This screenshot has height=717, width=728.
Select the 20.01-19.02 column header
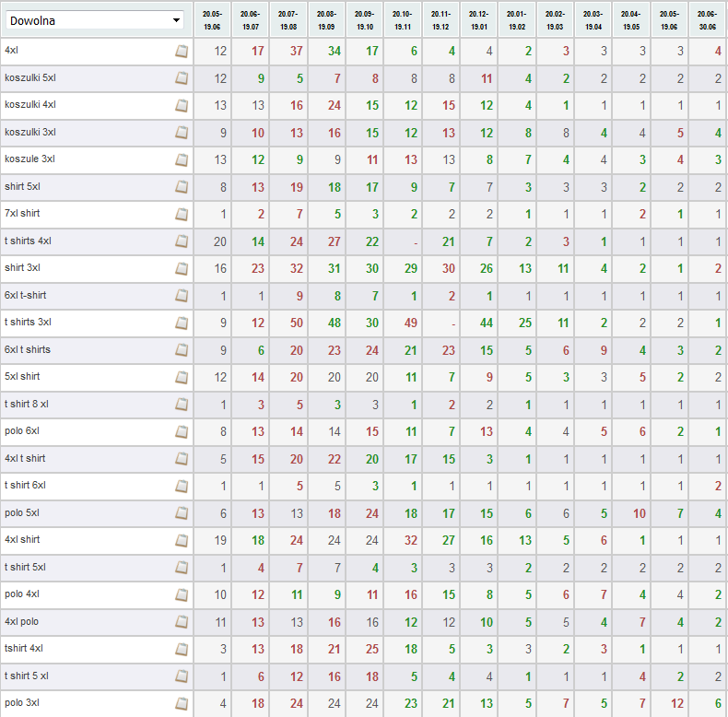click(517, 20)
